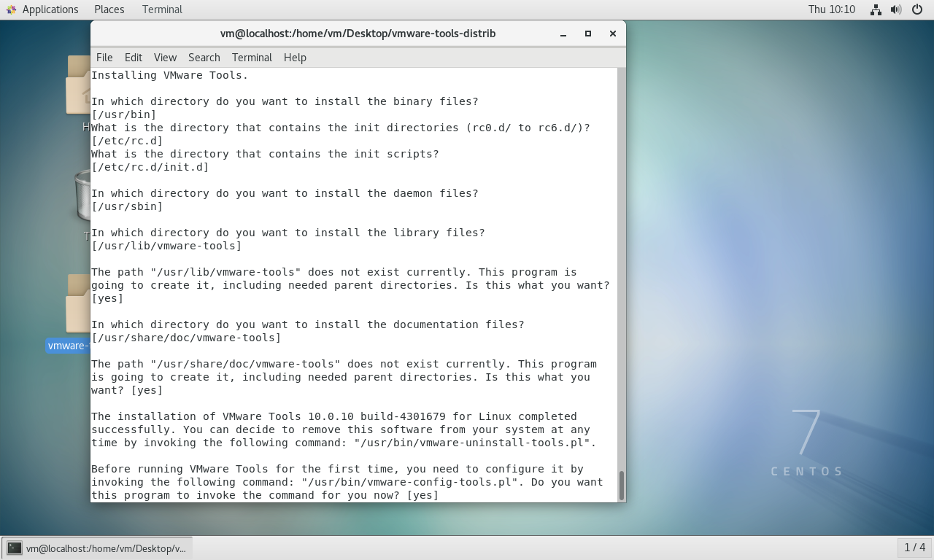Open the terminal View menu
The height and width of the screenshot is (560, 934).
[x=165, y=58]
